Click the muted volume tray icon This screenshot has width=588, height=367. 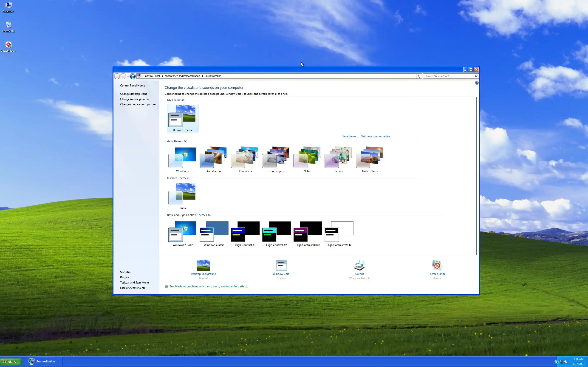pyautogui.click(x=566, y=362)
